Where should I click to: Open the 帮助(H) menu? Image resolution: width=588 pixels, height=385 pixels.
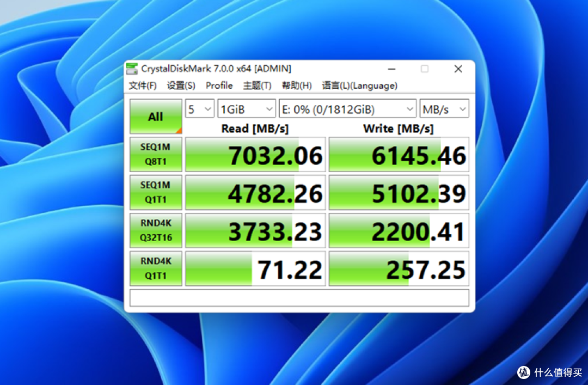coord(297,85)
